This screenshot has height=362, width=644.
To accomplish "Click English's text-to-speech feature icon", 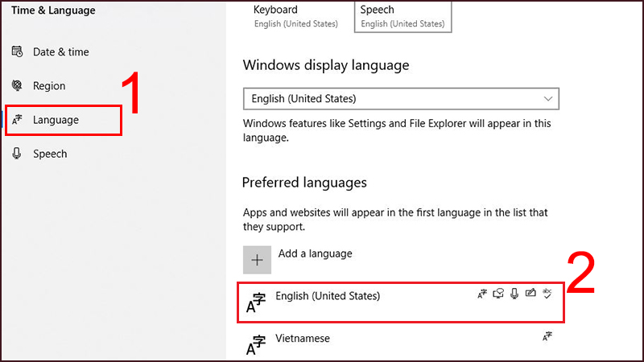I will 498,294.
